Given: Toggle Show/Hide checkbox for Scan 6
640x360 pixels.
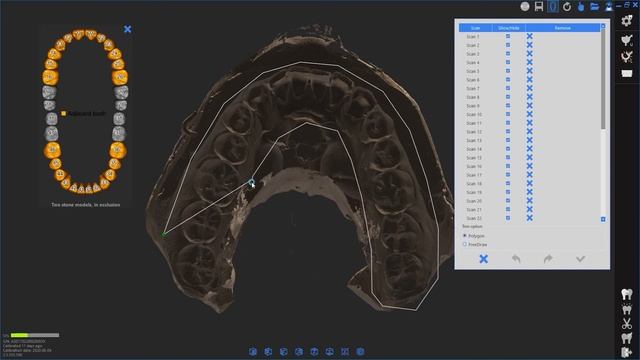Looking at the screenshot, I should point(508,80).
